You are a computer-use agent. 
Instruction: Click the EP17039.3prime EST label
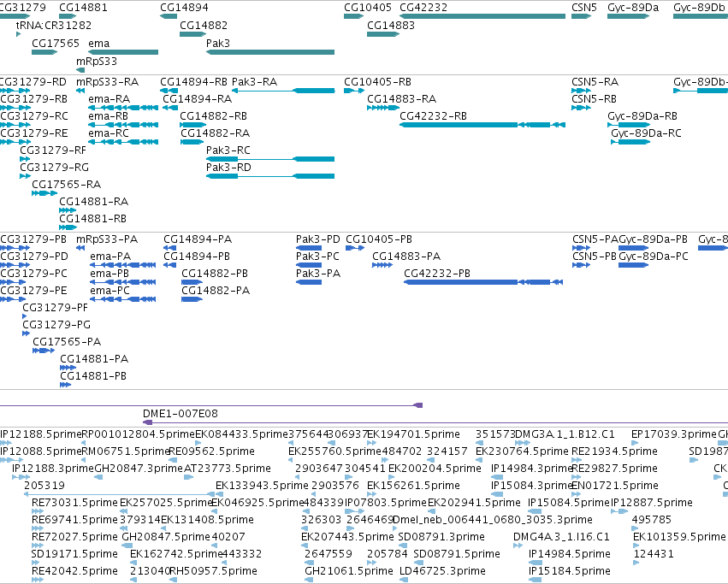674,434
